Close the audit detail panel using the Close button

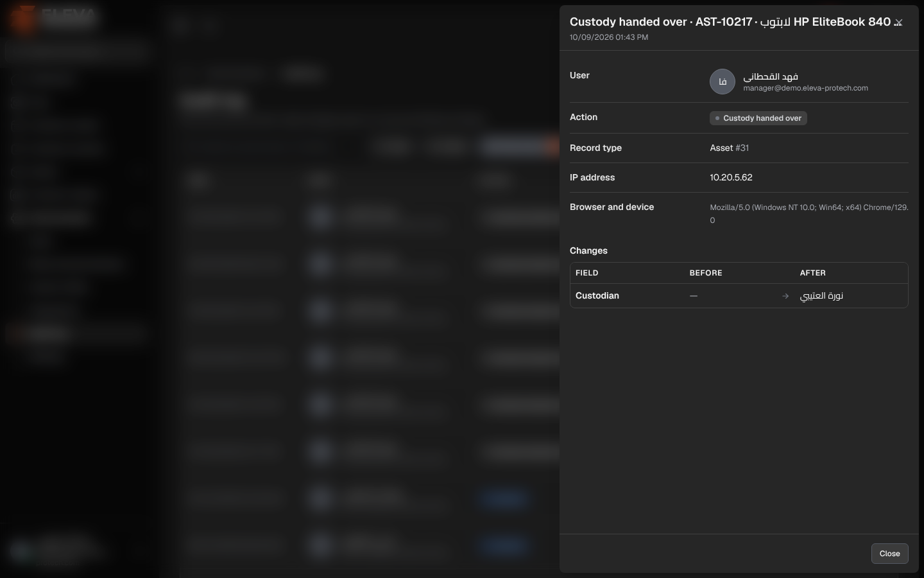[x=889, y=554]
